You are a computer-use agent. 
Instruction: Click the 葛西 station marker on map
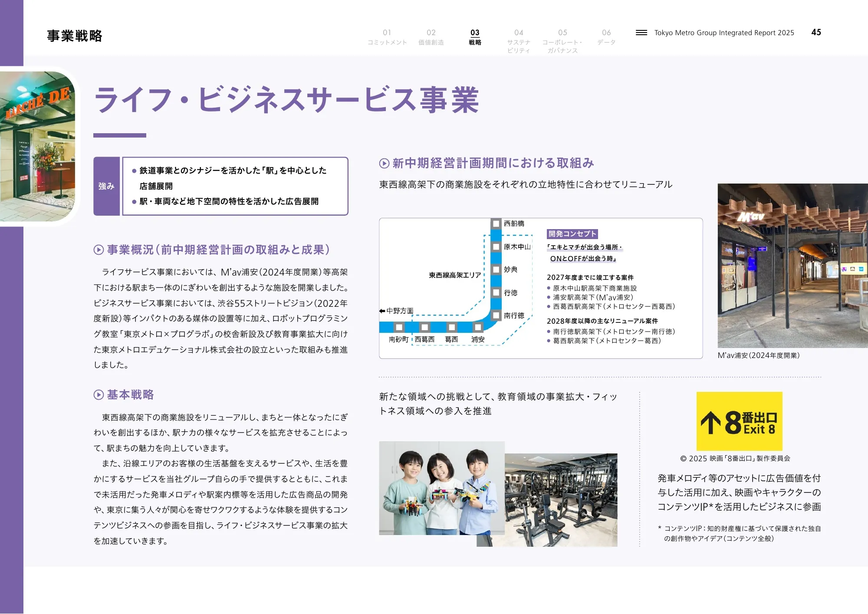[451, 327]
